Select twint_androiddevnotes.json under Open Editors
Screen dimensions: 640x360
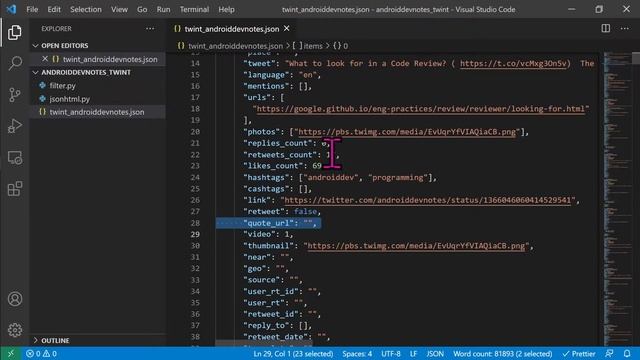click(110, 59)
